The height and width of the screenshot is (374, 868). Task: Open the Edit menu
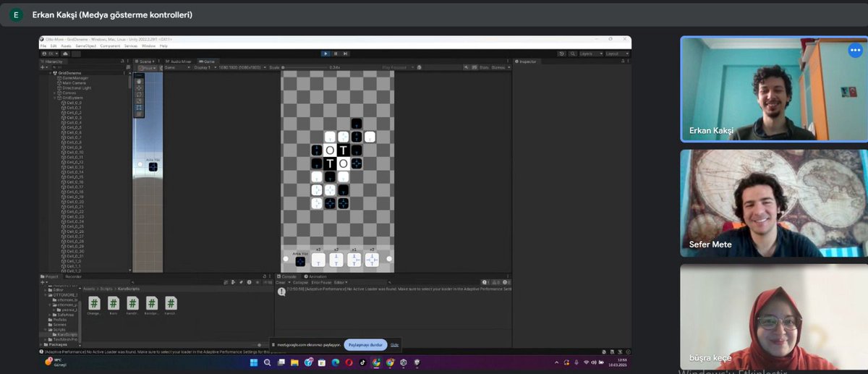54,46
